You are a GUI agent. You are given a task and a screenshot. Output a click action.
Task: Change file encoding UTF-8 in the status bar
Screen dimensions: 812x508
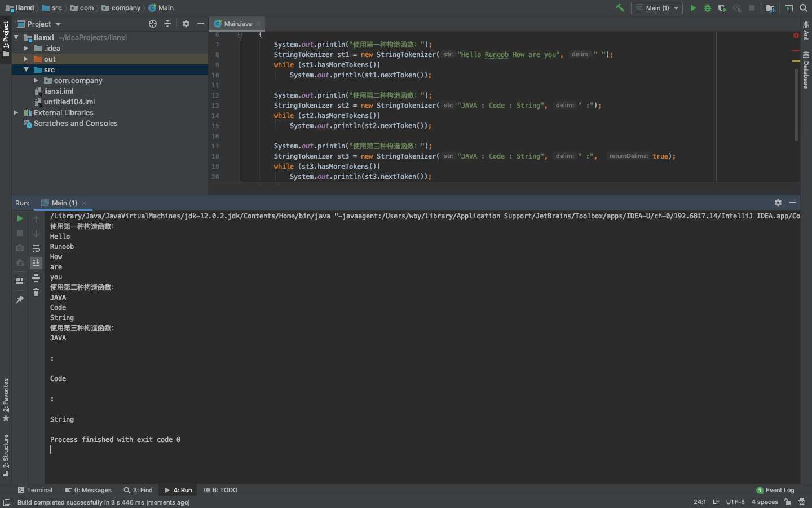coord(735,502)
